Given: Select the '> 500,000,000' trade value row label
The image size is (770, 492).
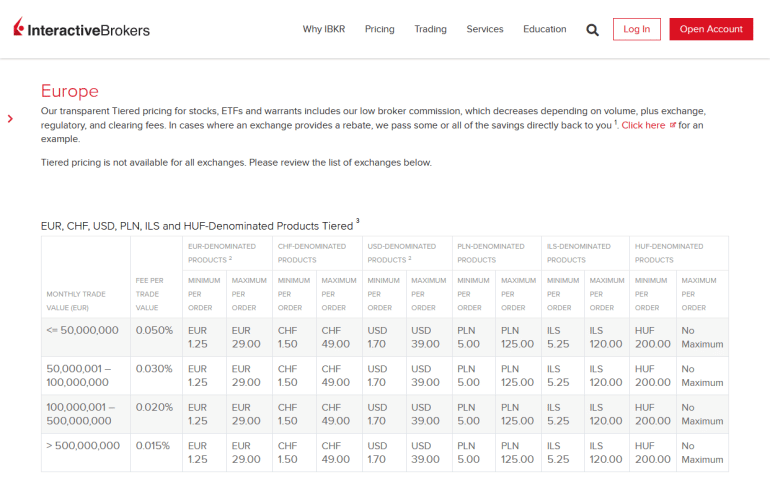Looking at the screenshot, I should (x=83, y=445).
